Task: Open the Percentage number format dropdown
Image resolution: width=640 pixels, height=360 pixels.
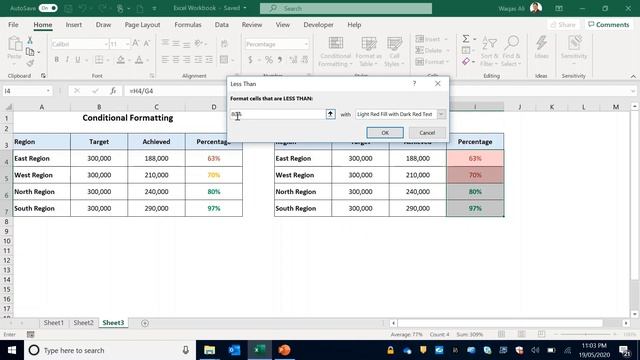Action: click(306, 44)
